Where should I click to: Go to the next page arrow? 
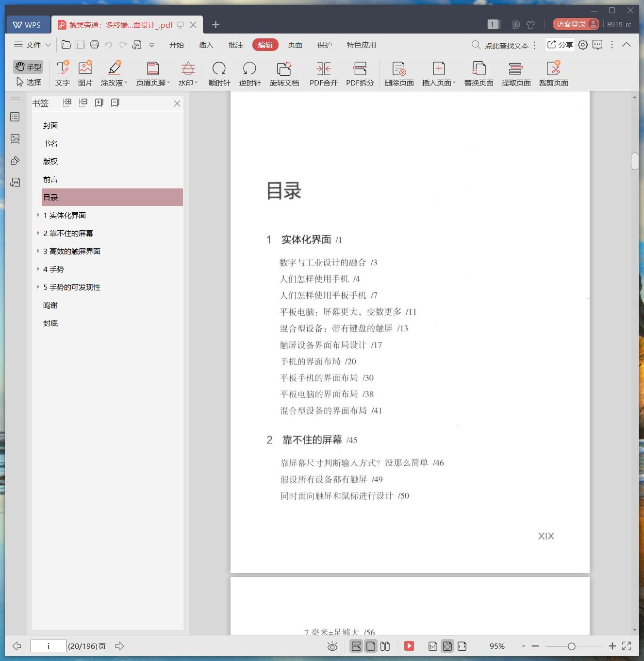(120, 646)
